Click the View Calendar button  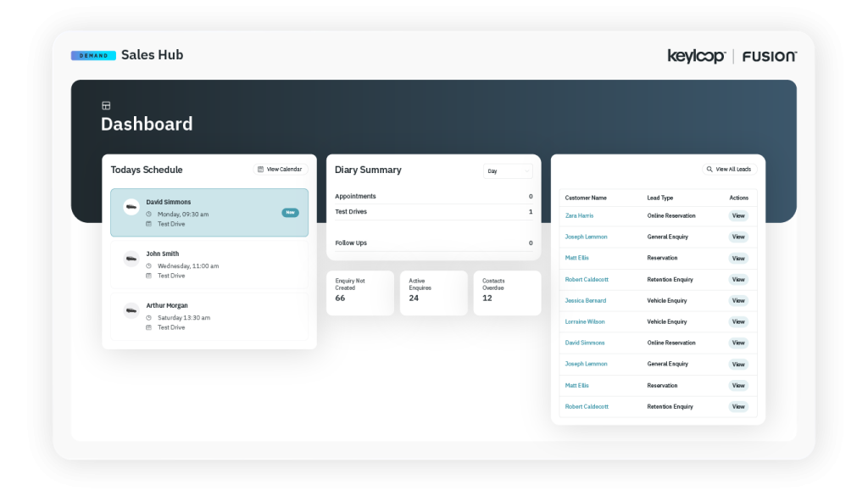[x=280, y=169]
